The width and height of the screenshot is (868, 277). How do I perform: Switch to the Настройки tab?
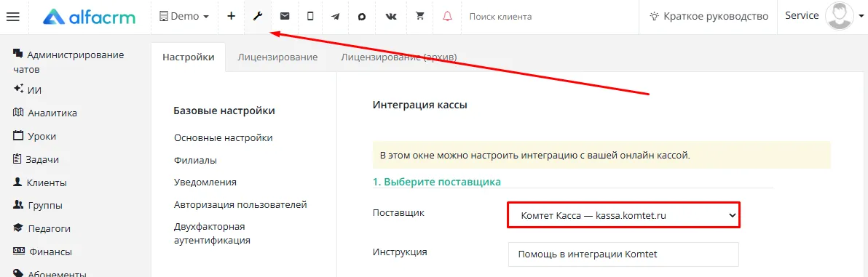coord(188,57)
